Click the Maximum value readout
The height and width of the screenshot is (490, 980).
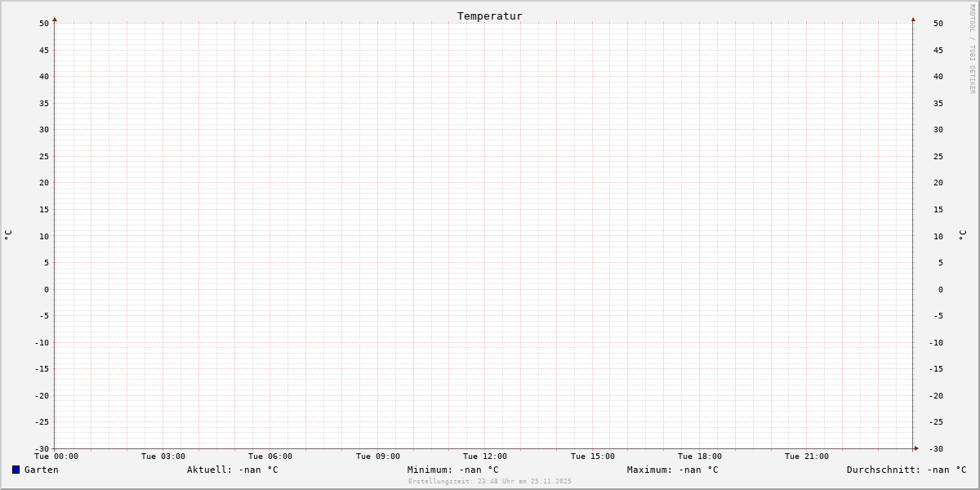click(672, 470)
